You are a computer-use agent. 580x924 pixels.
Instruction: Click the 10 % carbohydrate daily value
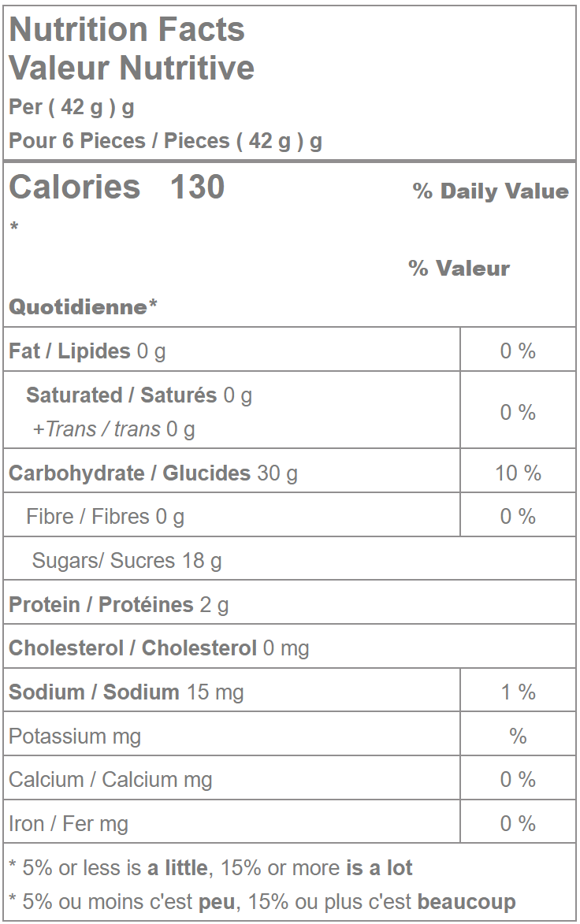(x=518, y=473)
